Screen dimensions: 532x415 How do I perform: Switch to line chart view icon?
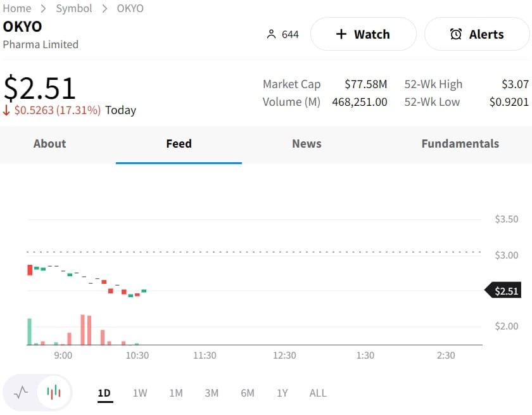tap(21, 392)
